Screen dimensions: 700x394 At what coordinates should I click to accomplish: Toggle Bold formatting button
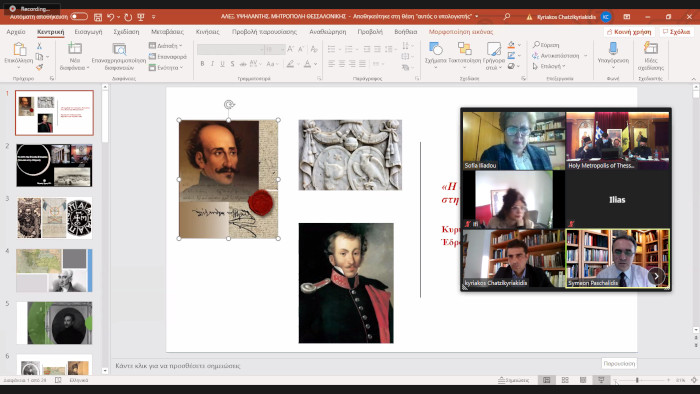tap(202, 64)
